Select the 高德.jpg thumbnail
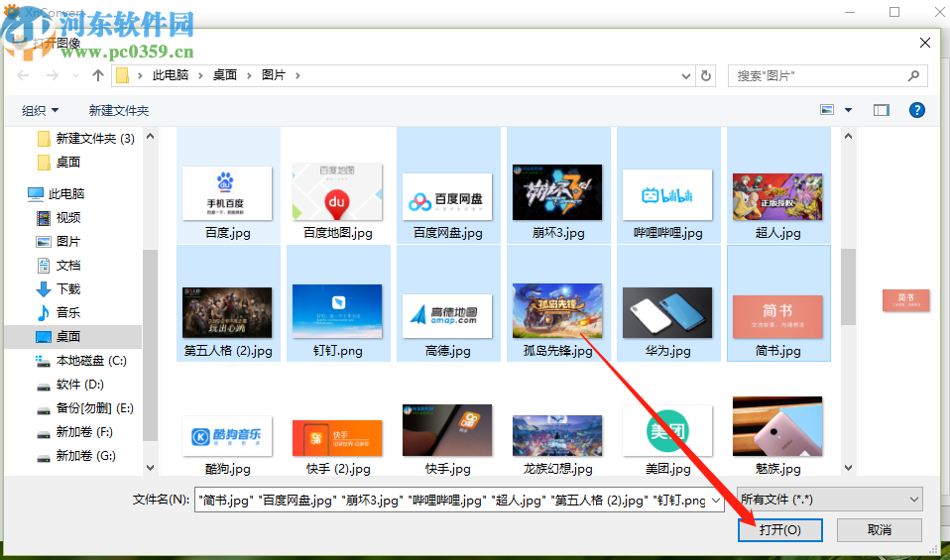The height and width of the screenshot is (560, 950). (x=448, y=315)
